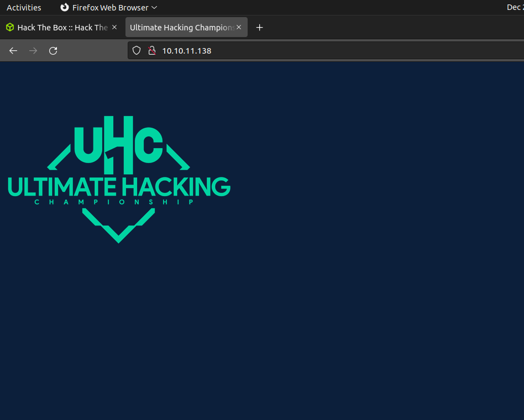The width and height of the screenshot is (524, 420).
Task: Go back to the previous page
Action: point(13,51)
